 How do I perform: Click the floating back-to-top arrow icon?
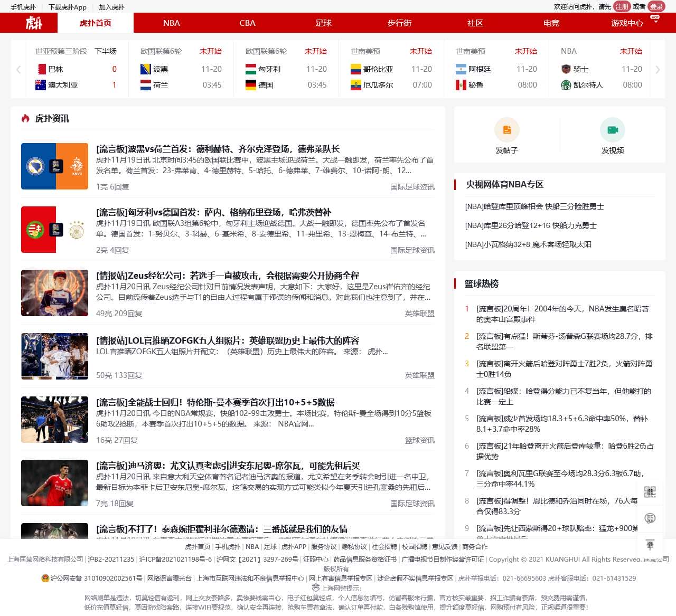pyautogui.click(x=650, y=545)
